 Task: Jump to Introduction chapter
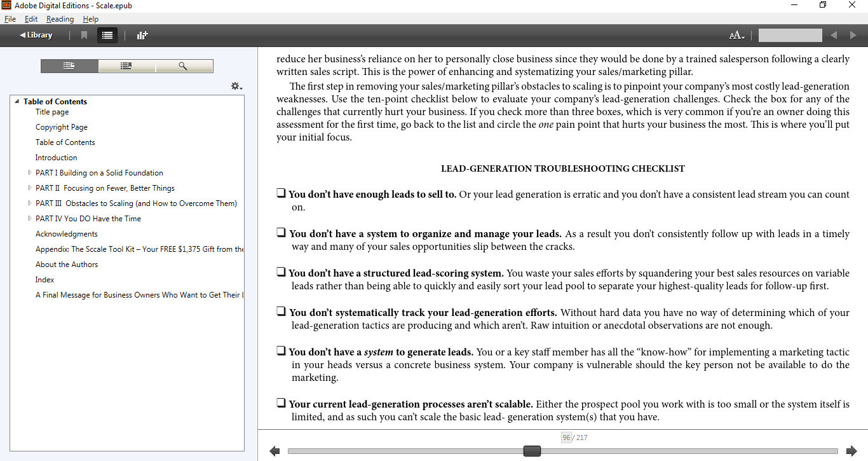pos(57,158)
